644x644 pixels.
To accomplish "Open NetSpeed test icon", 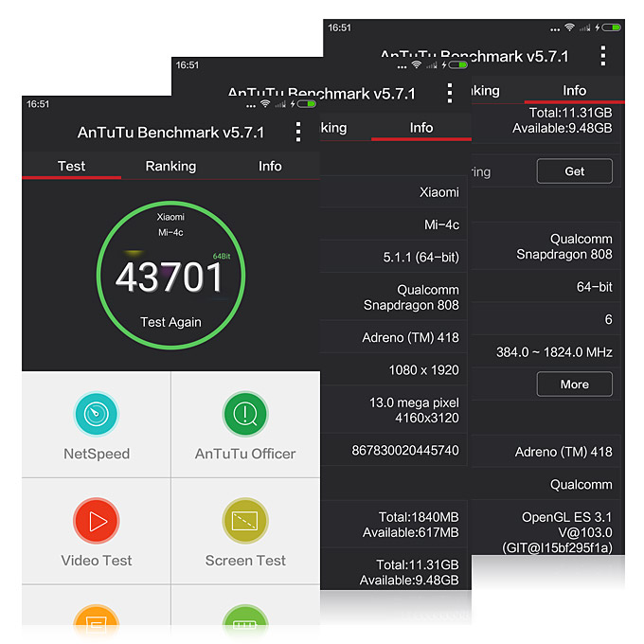I will [96, 414].
